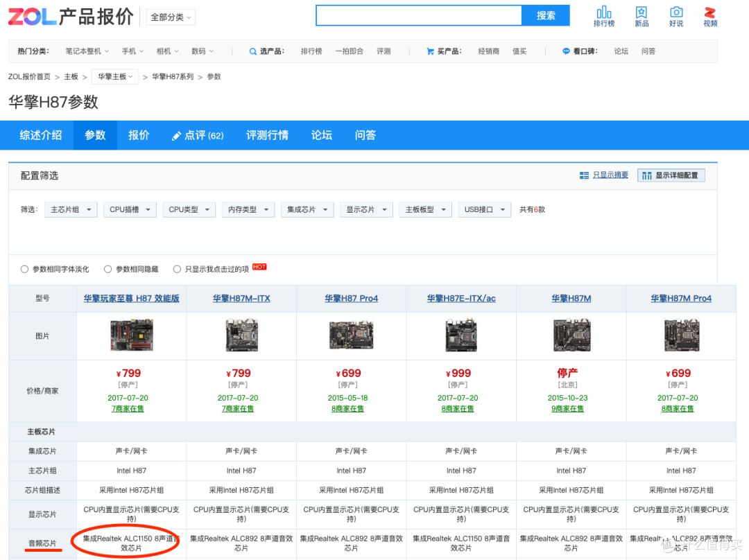
Task: Expand the 华擎主板 breadcrumb dropdown
Action: click(x=115, y=77)
